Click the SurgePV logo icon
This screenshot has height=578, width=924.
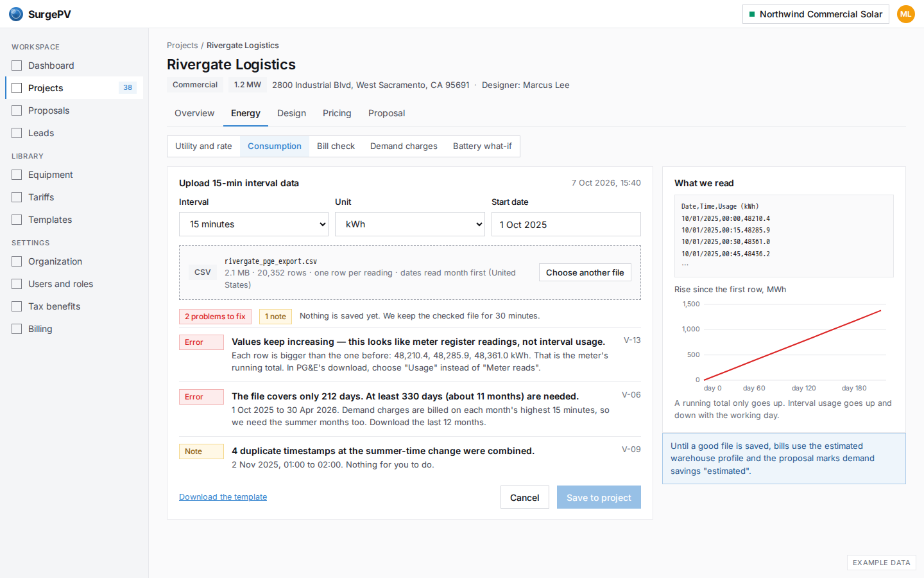(16, 14)
